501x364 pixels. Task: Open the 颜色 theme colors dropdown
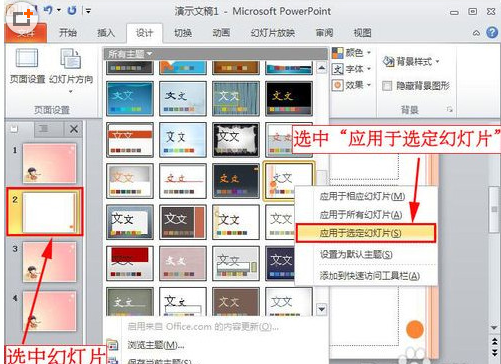pyautogui.click(x=352, y=52)
